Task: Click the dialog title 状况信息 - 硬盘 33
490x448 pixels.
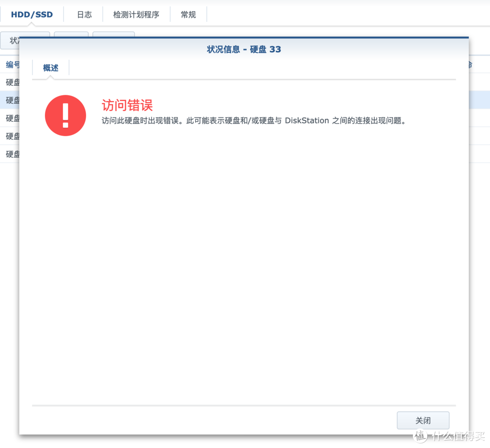Action: click(x=244, y=49)
